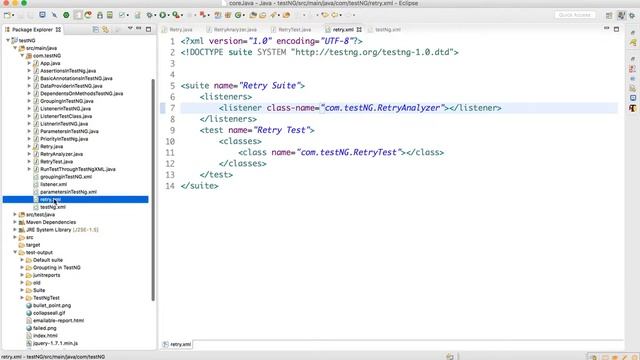
Task: Click the Search flashlight toolbar icon
Action: pyautogui.click(x=273, y=15)
